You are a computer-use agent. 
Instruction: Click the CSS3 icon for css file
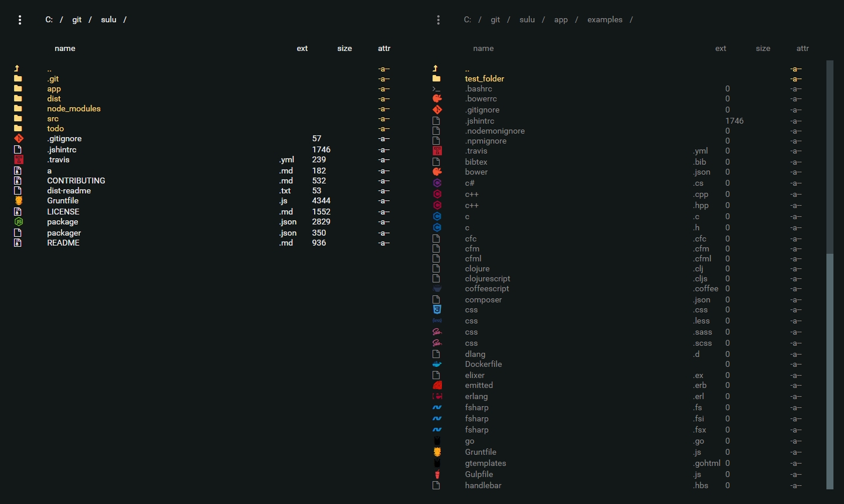click(x=437, y=309)
